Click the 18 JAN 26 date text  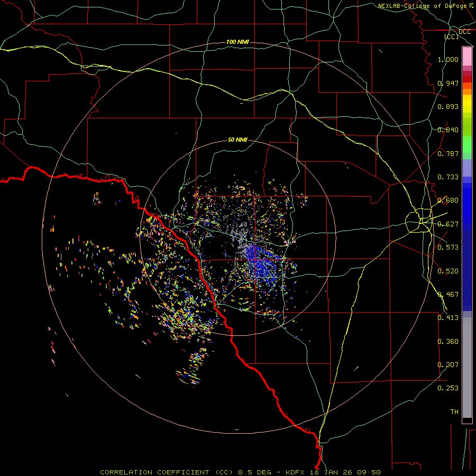click(331, 472)
